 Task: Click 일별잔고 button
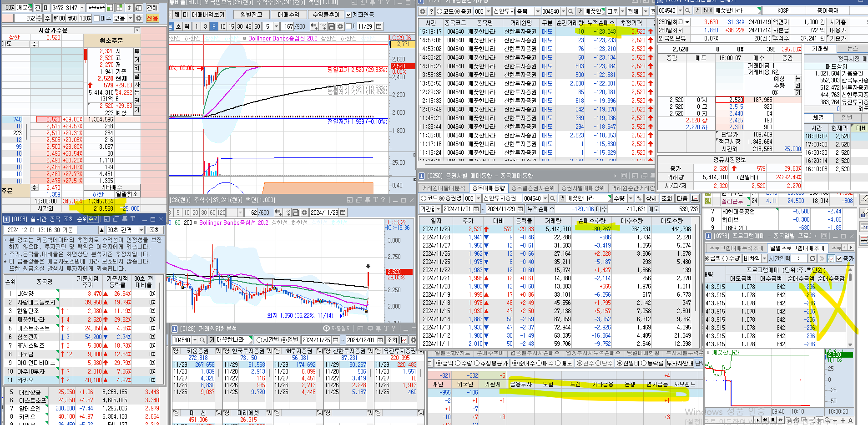pyautogui.click(x=251, y=15)
